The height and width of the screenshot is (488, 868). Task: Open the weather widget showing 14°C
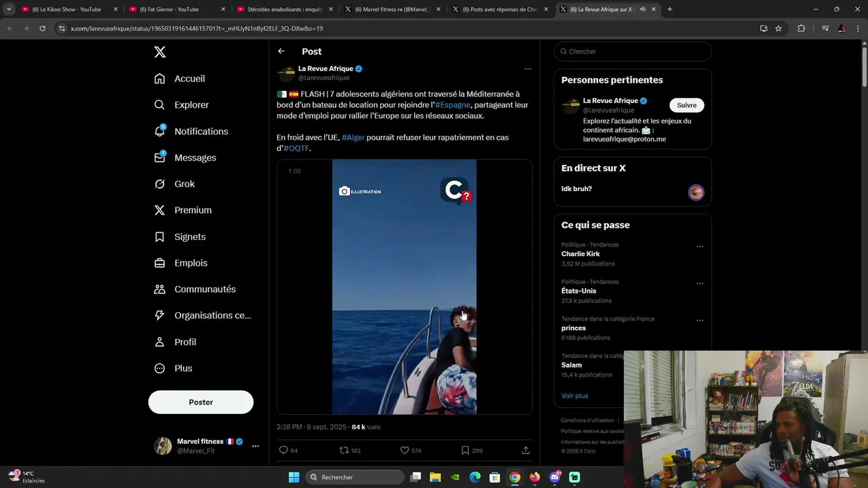tap(27, 477)
